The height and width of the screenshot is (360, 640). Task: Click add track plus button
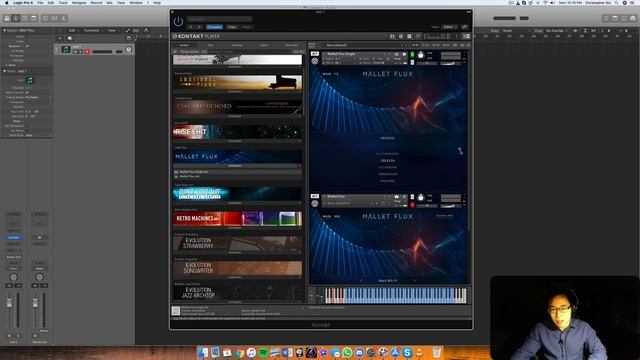[60, 38]
